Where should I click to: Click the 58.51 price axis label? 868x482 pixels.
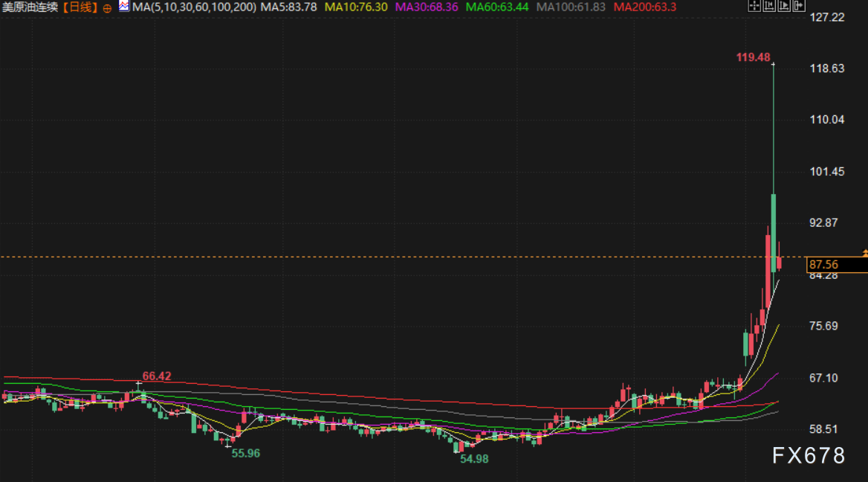pos(823,429)
